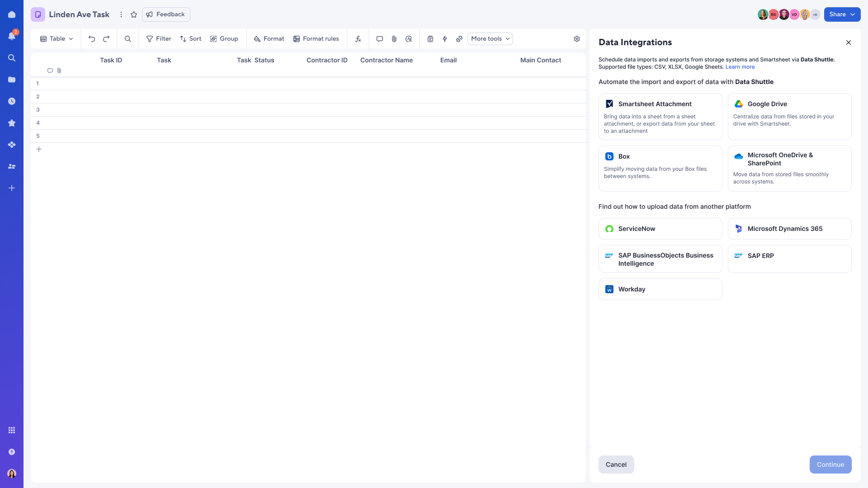This screenshot has height=488, width=868.
Task: Open comments speech bubble in toolbar
Action: [380, 39]
